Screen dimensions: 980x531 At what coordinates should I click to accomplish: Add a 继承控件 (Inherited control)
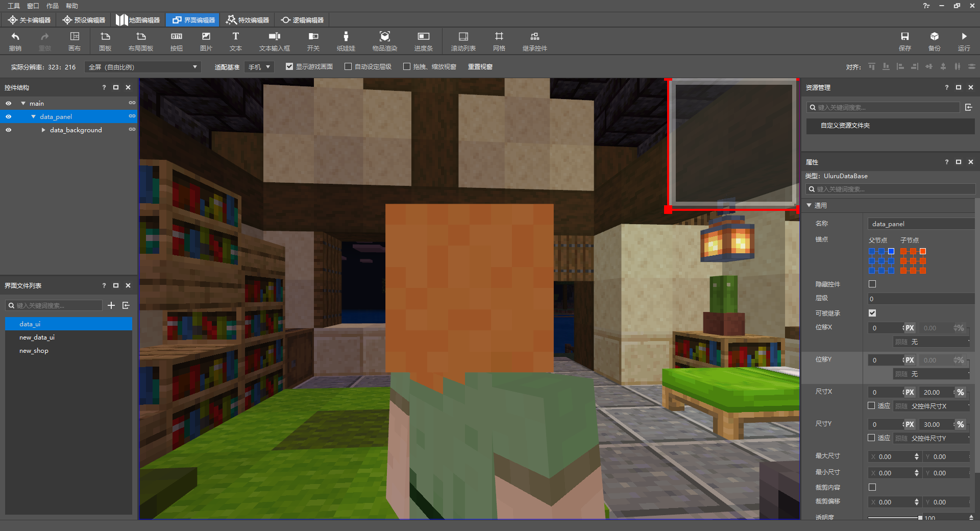tap(535, 41)
